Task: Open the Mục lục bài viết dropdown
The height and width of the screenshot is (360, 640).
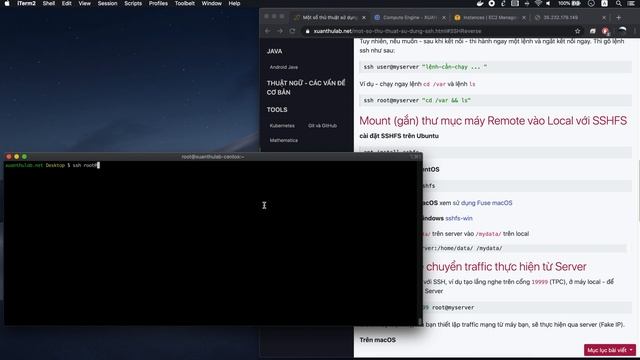Action: pos(610,350)
